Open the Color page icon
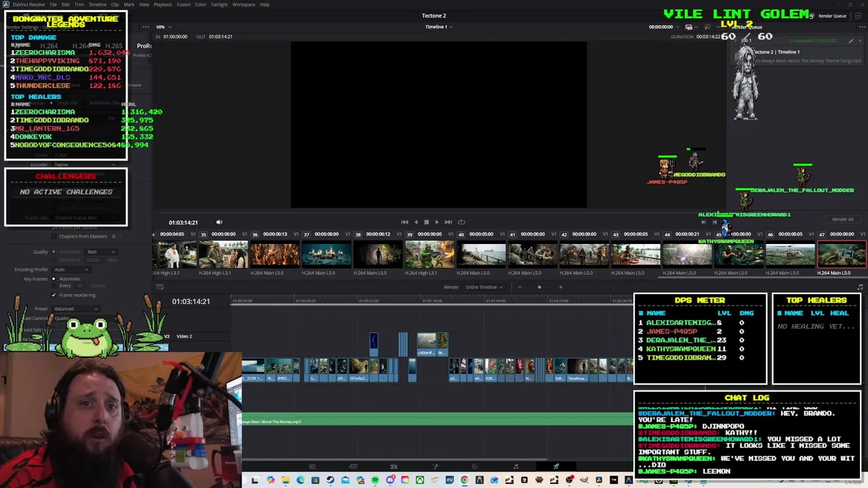The width and height of the screenshot is (868, 488). coord(475,466)
